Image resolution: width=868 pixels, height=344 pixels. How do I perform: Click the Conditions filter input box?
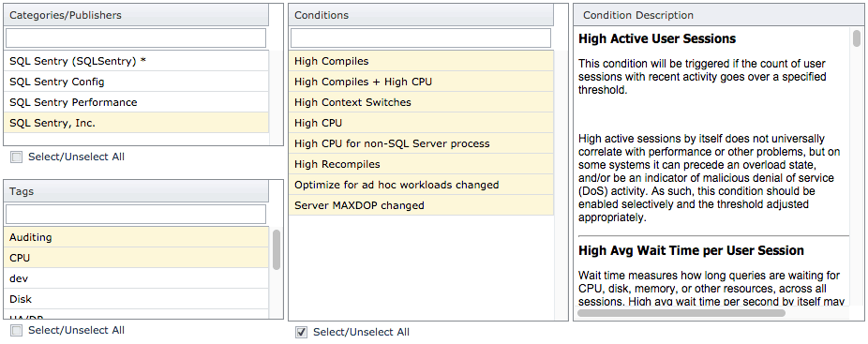coord(421,38)
